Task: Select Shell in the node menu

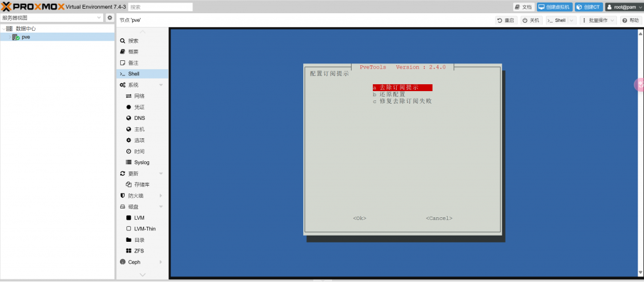Action: (143, 73)
